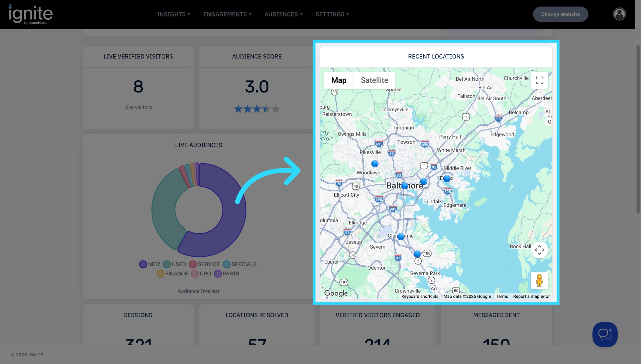Toggle the SERVICE legend item

pos(204,264)
